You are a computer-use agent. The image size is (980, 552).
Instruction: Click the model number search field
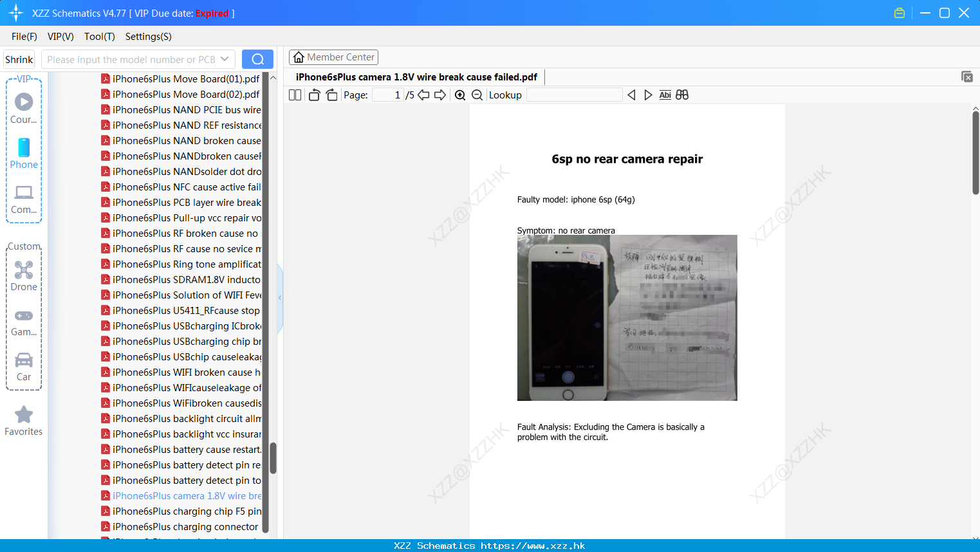[131, 59]
